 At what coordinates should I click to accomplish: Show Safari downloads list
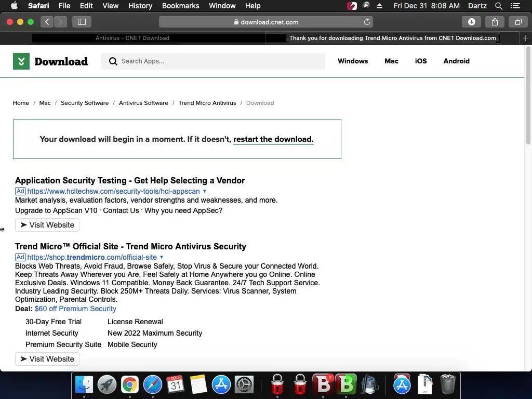coord(471,22)
